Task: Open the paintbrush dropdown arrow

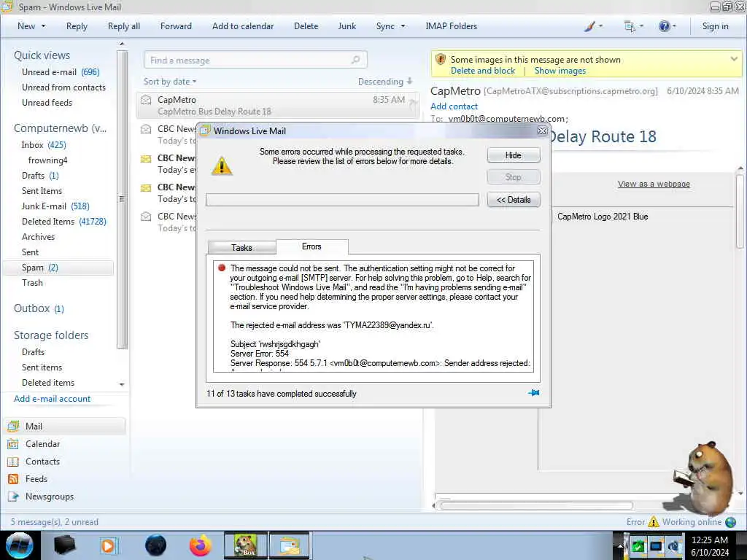Action: pos(600,26)
